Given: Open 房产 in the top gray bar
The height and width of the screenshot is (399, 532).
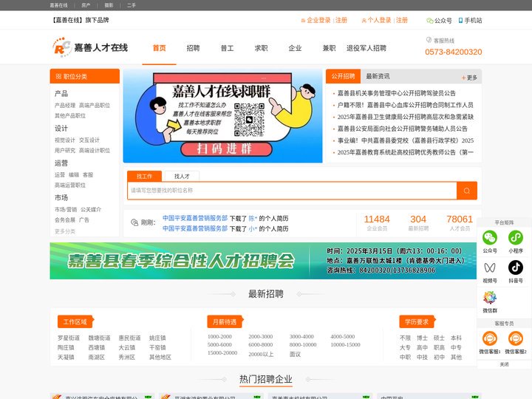Looking at the screenshot, I should pos(86,5).
